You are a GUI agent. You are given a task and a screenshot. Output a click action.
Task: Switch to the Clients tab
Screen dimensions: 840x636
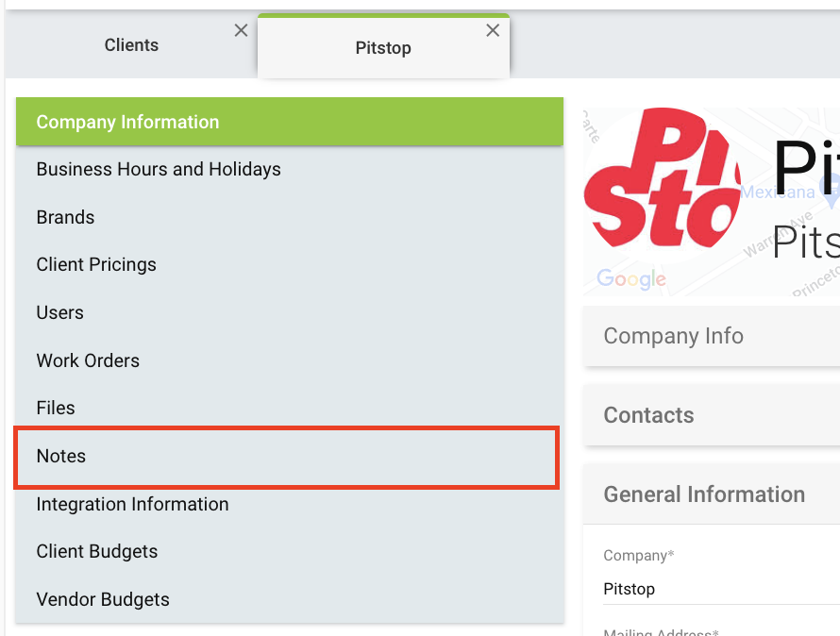click(x=131, y=45)
